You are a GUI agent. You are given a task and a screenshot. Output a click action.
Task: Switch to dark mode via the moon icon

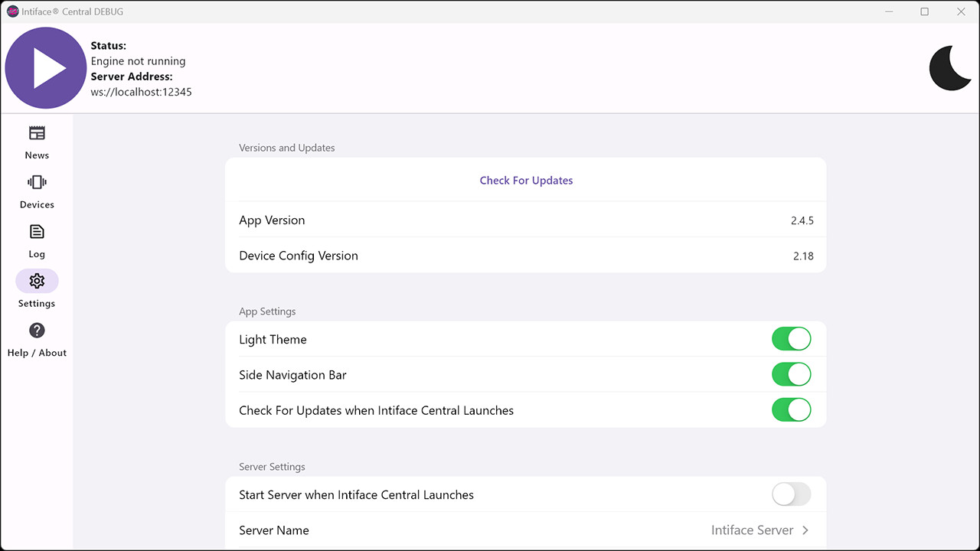tap(950, 68)
